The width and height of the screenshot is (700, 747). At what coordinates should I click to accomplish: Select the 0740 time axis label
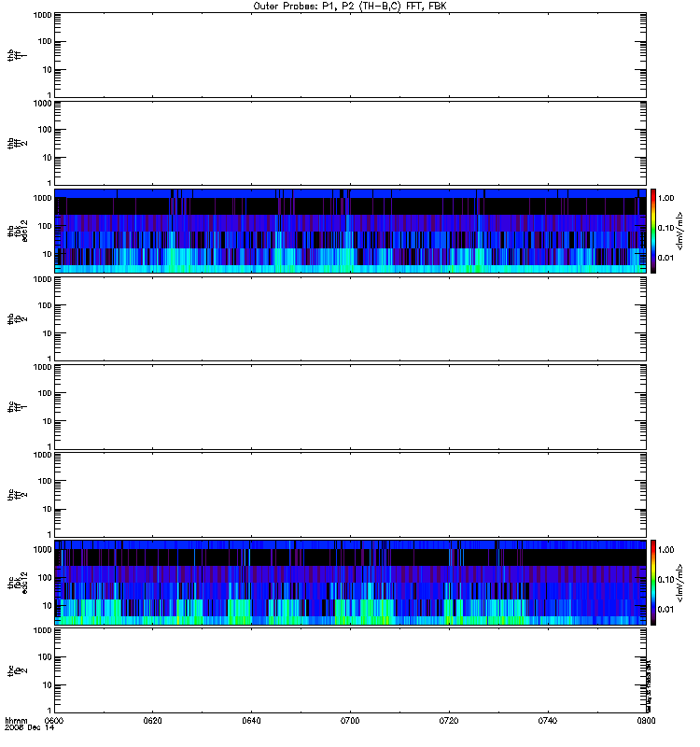pos(548,720)
